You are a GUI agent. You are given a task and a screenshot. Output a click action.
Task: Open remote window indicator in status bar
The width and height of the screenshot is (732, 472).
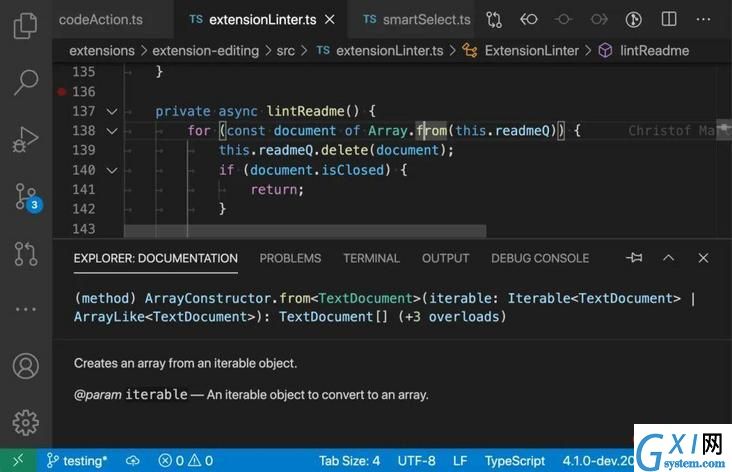click(x=18, y=461)
